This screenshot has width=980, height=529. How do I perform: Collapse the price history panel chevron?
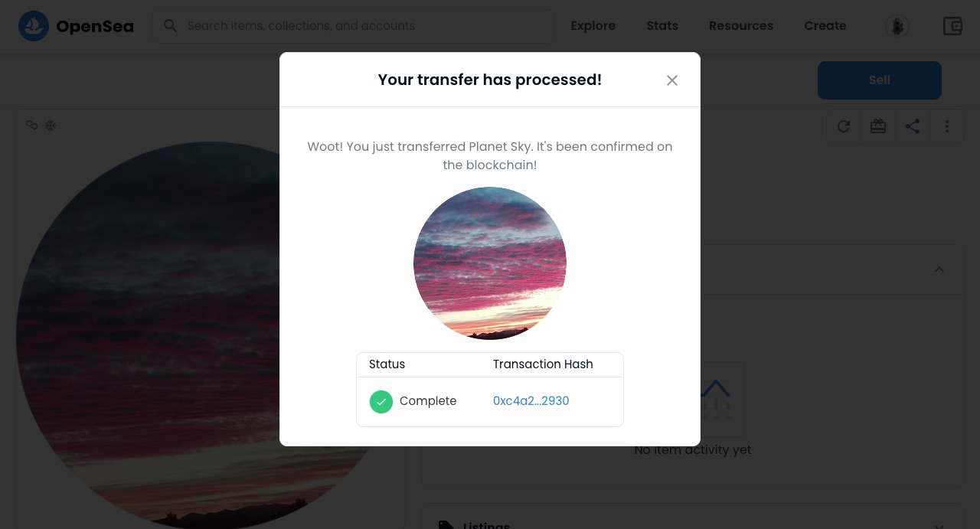point(939,269)
